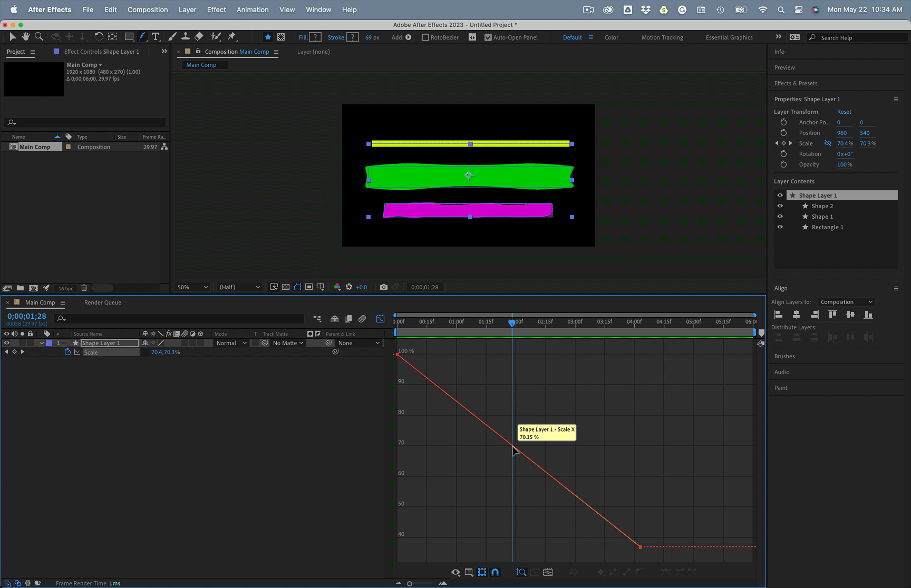Toggle snapping magnet in graph editor
911x588 pixels.
[495, 572]
